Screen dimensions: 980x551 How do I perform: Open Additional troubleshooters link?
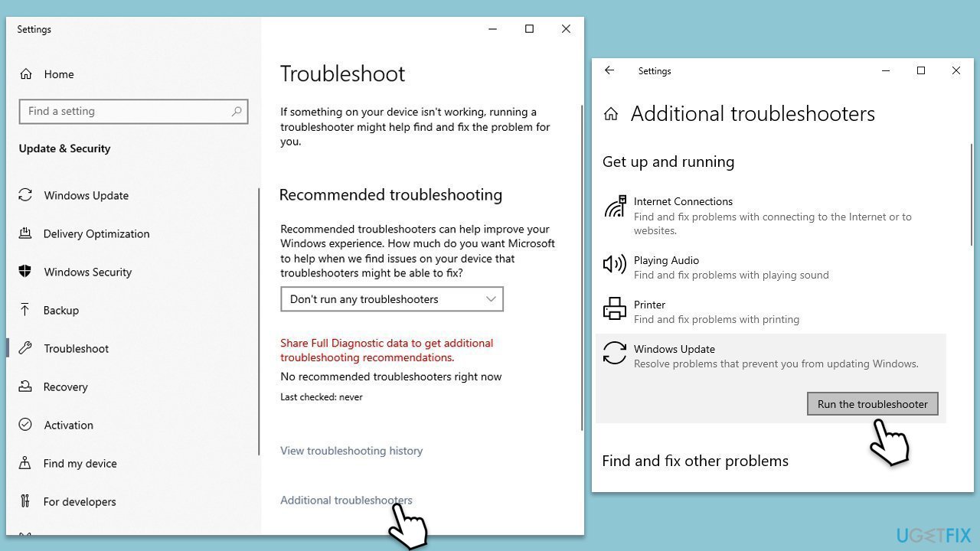346,500
